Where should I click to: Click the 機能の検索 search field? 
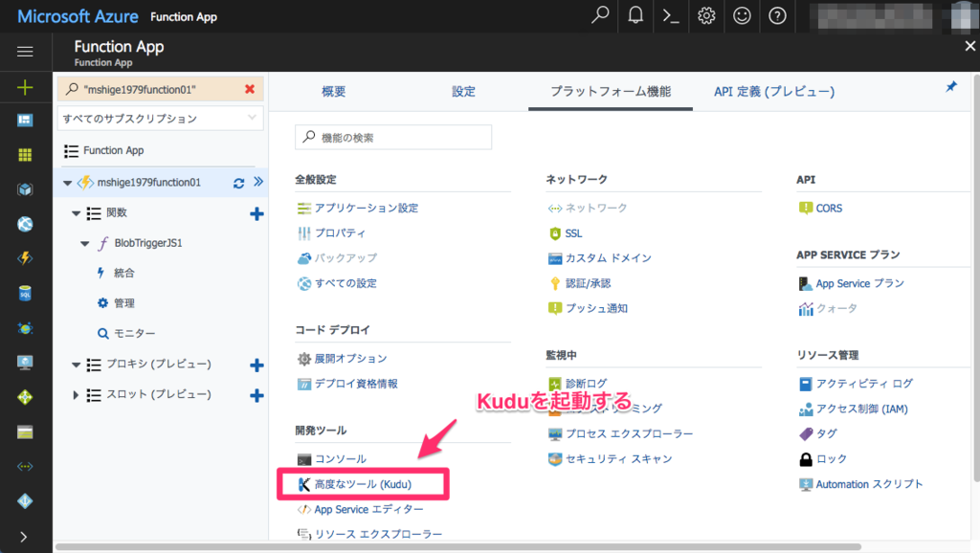pos(393,138)
